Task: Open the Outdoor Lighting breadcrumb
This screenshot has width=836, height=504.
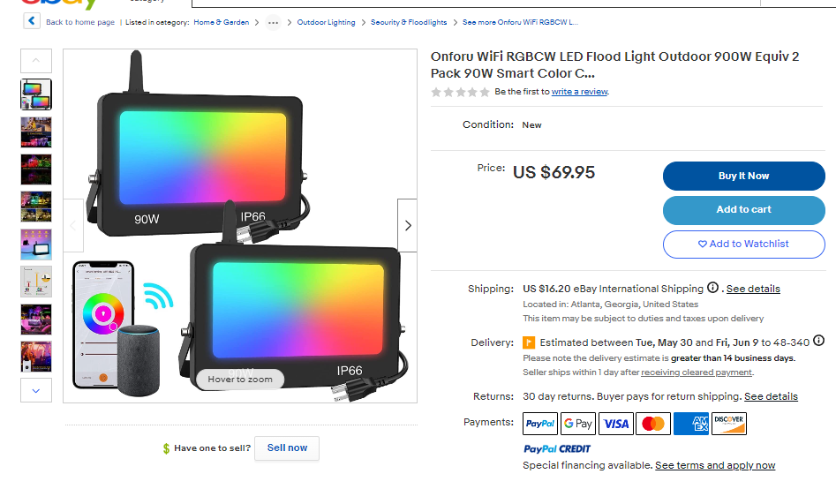Action: tap(326, 22)
